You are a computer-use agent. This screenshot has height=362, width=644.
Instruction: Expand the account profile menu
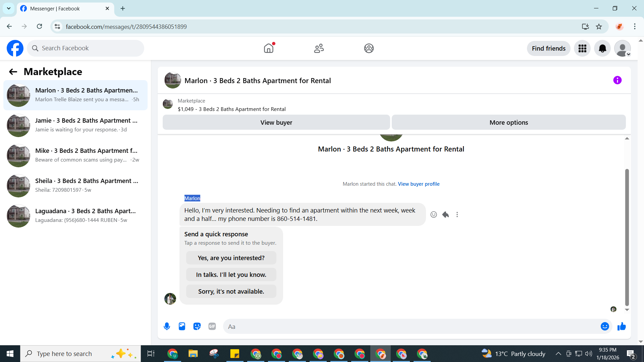click(x=623, y=49)
